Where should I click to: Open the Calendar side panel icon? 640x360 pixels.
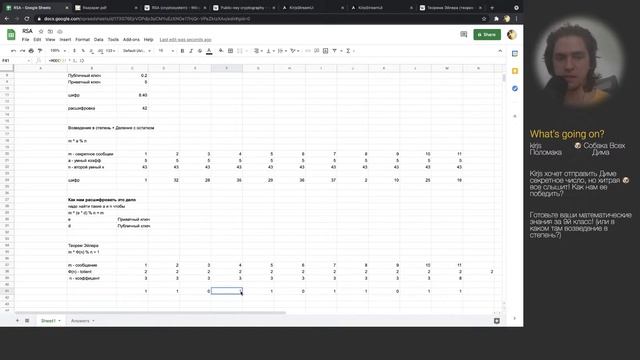(515, 54)
